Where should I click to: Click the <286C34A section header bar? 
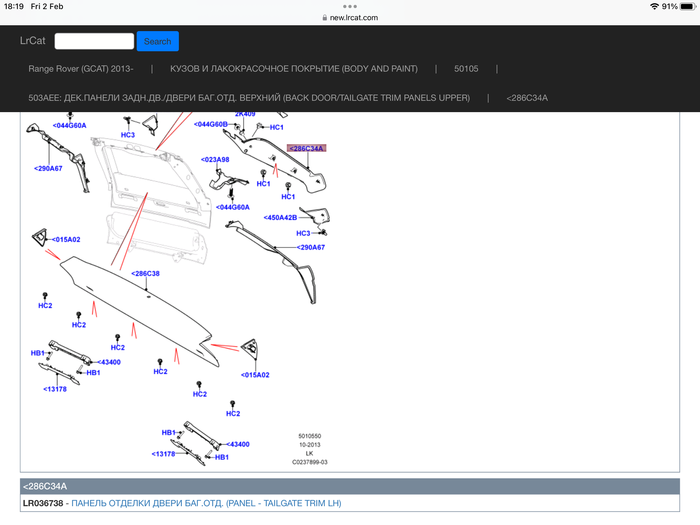coord(350,486)
